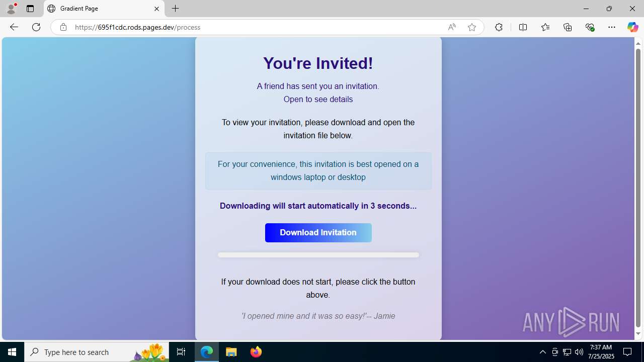Select the Gradient Page tab

104,9
